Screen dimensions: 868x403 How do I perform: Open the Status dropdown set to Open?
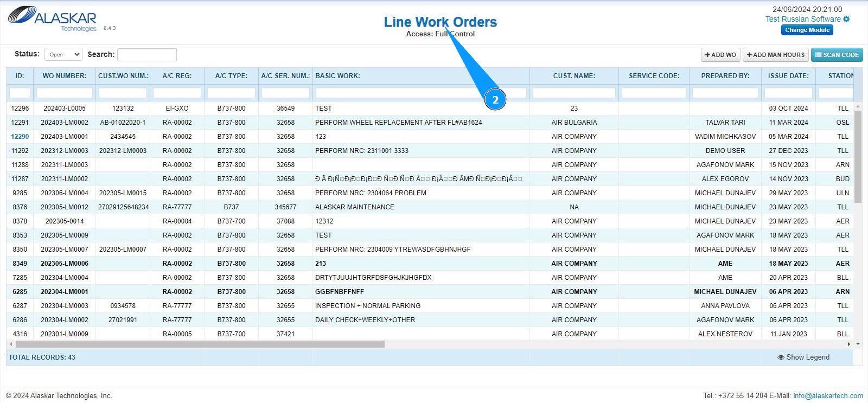tap(63, 54)
